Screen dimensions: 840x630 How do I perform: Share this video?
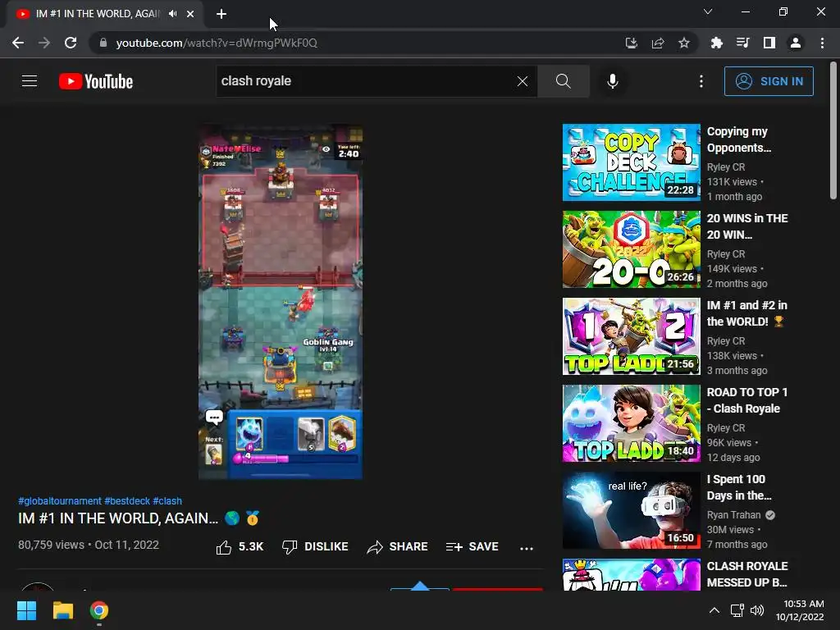[x=397, y=547]
